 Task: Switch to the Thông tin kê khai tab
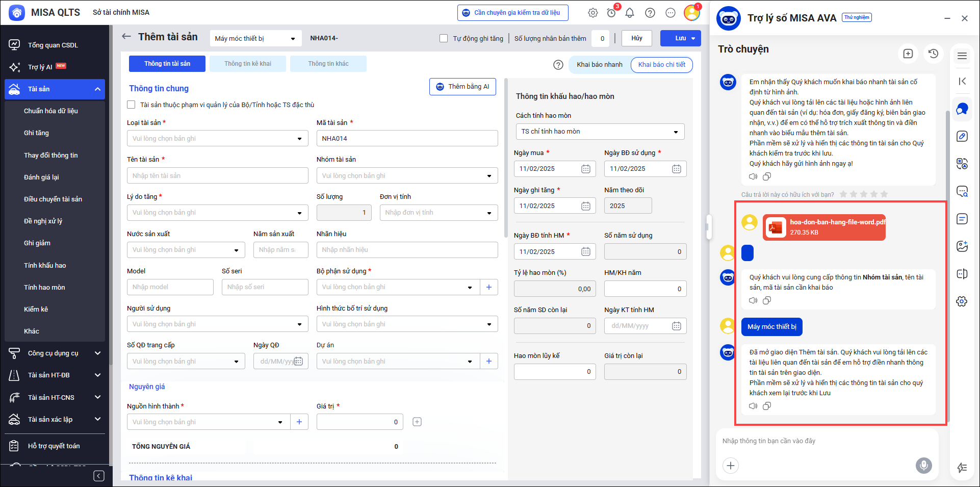[248, 64]
